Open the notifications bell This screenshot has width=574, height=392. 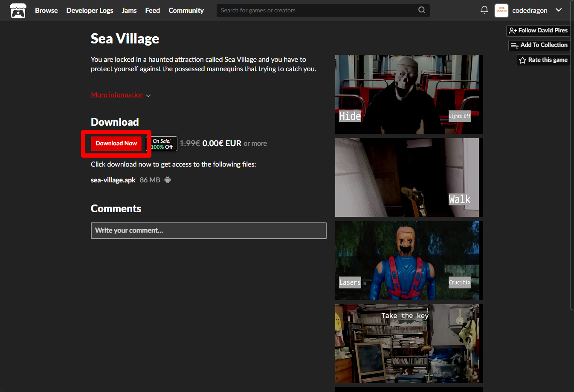coord(484,10)
